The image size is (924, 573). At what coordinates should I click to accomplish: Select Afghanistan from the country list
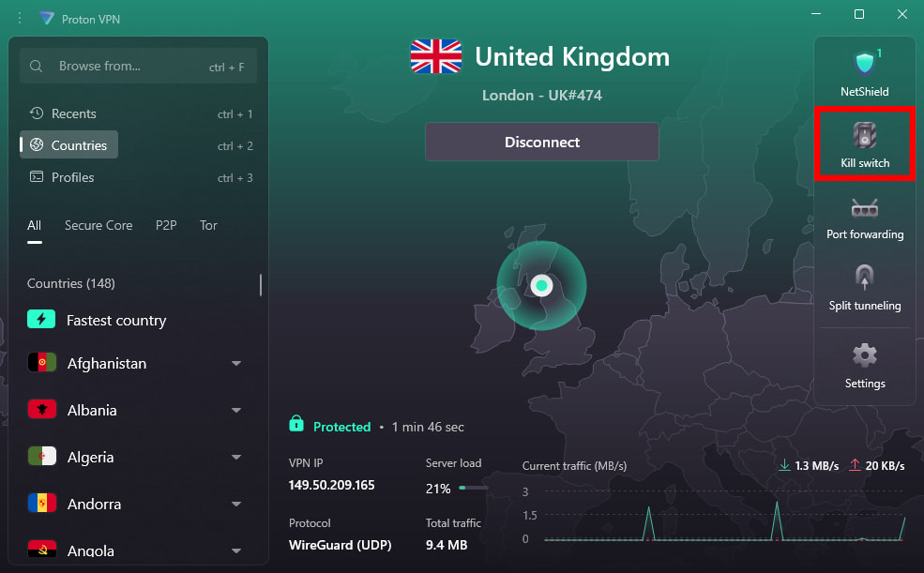click(x=107, y=363)
